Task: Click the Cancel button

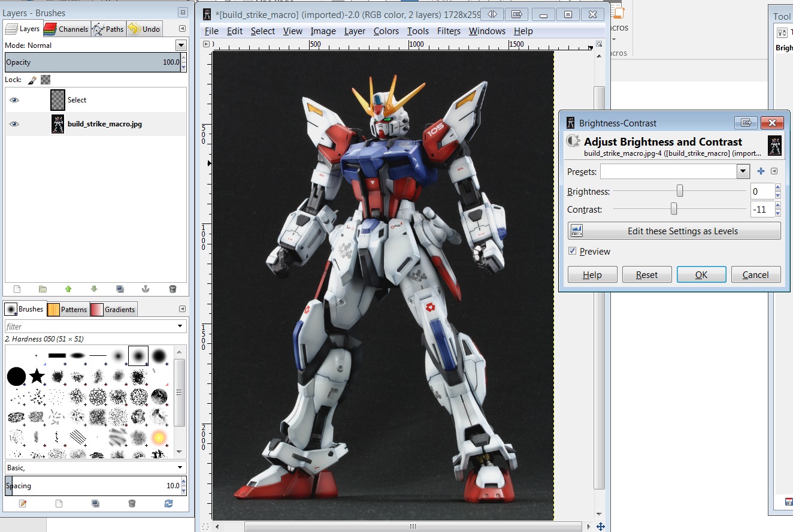Action: point(755,275)
